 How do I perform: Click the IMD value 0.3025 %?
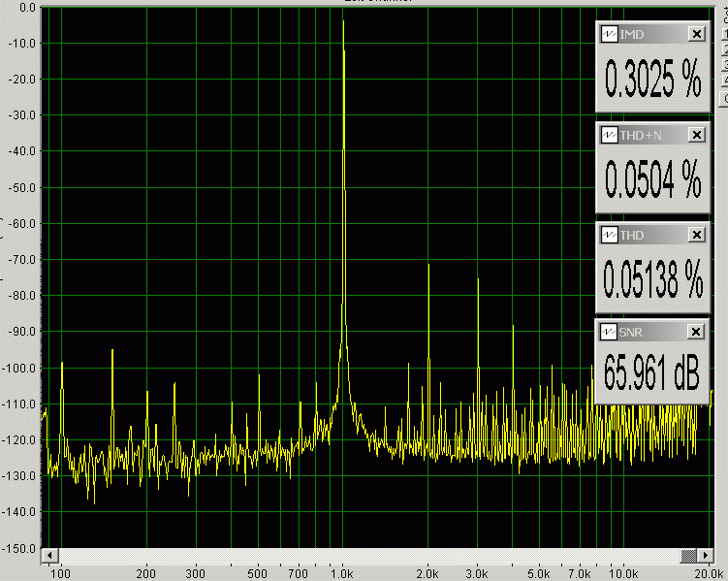click(x=652, y=79)
